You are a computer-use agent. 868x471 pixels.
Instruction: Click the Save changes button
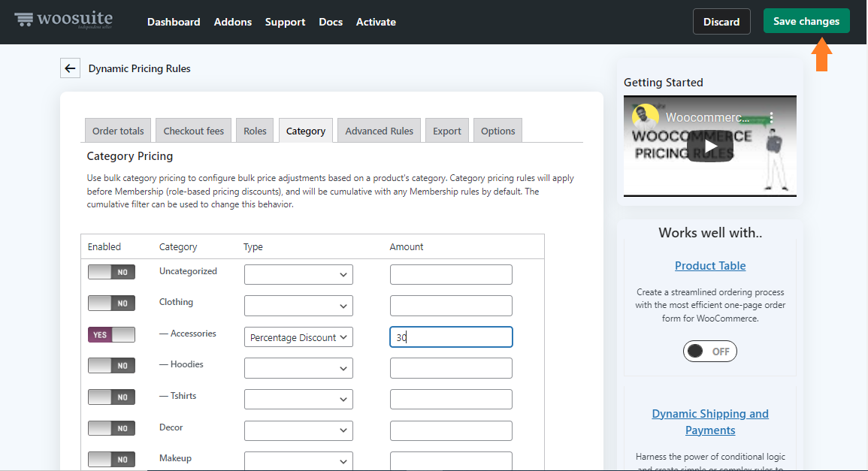tap(806, 21)
